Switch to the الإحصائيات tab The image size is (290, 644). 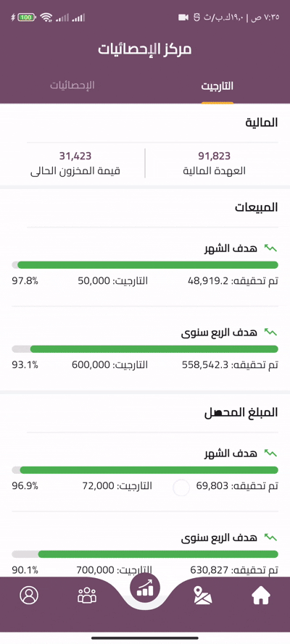(x=72, y=85)
